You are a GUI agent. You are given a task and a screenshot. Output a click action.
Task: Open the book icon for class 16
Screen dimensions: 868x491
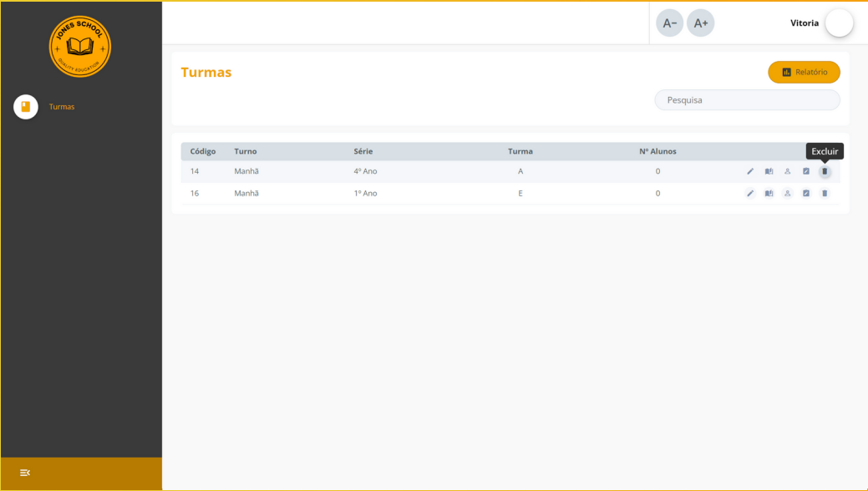pyautogui.click(x=769, y=193)
